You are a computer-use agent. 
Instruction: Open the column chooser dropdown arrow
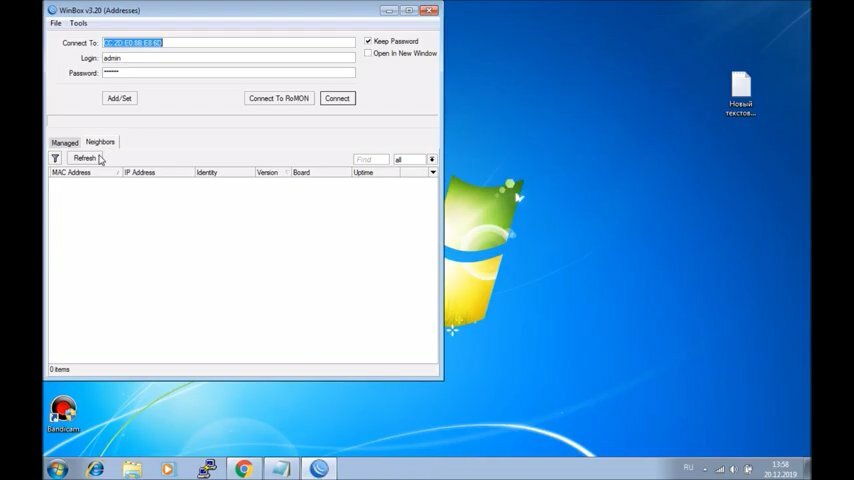click(x=433, y=172)
